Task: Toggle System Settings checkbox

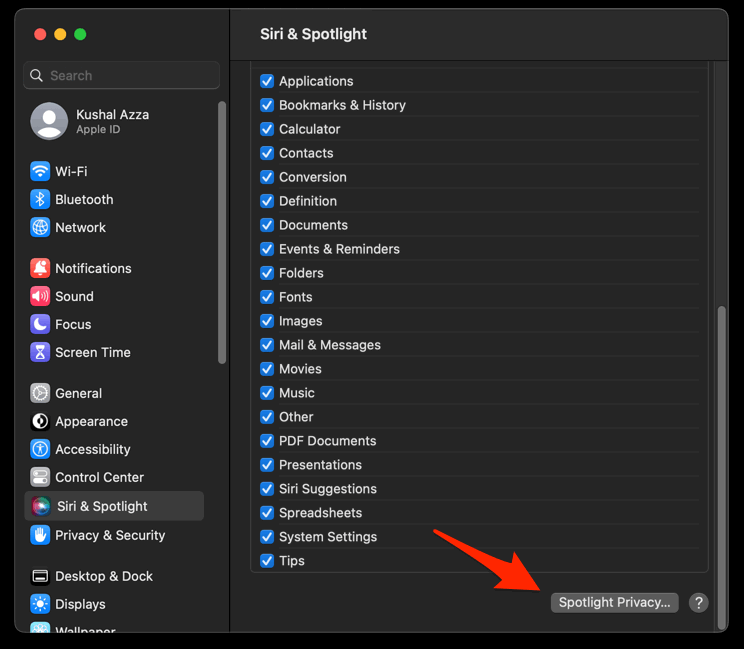Action: pyautogui.click(x=267, y=537)
